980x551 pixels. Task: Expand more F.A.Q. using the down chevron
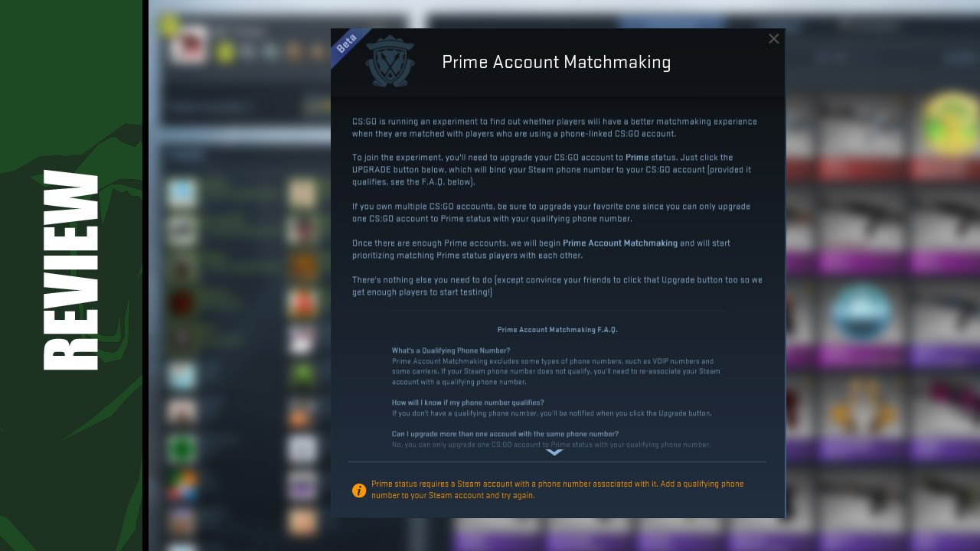coord(554,452)
